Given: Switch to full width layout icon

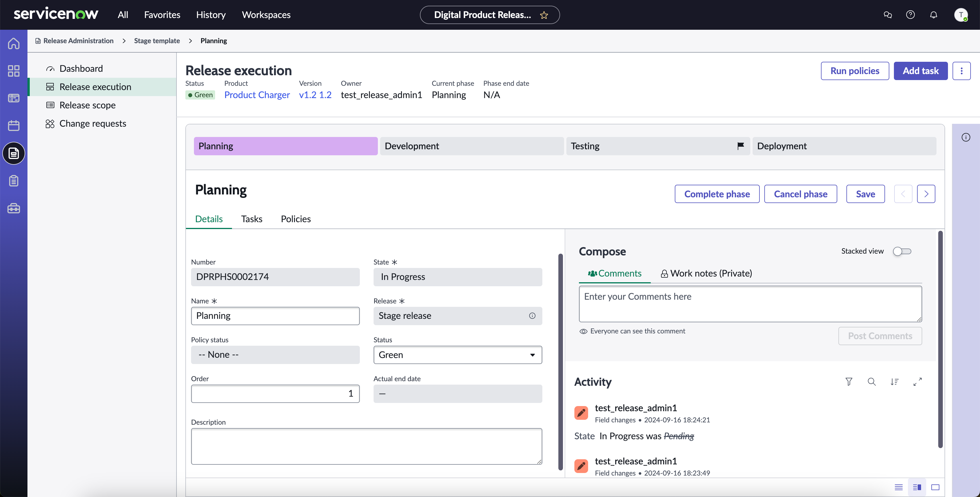Looking at the screenshot, I should tap(935, 487).
